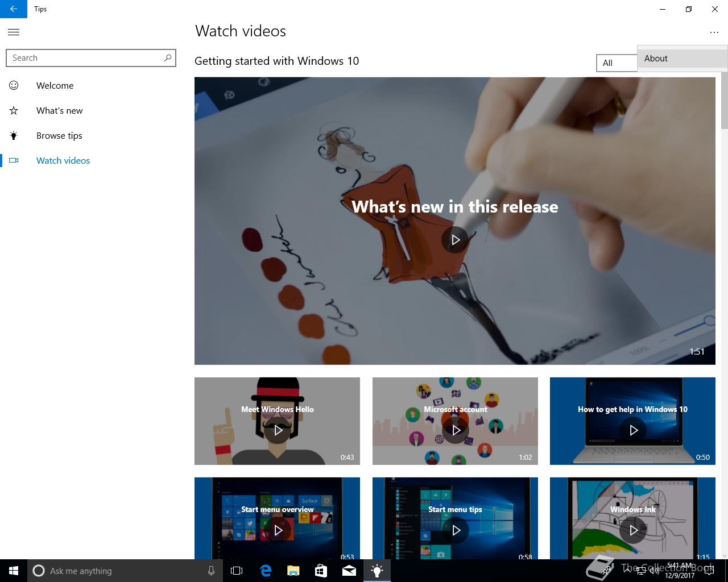Click the search magnifier icon

point(168,58)
